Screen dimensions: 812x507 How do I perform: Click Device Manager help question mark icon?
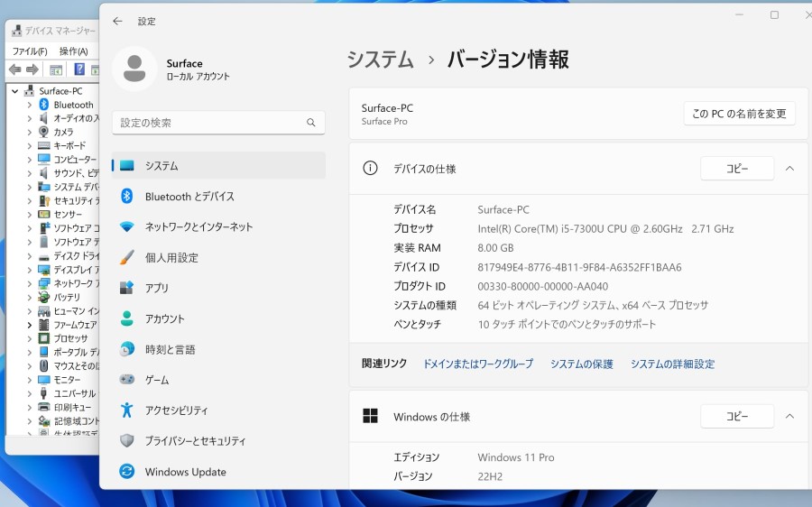click(79, 69)
